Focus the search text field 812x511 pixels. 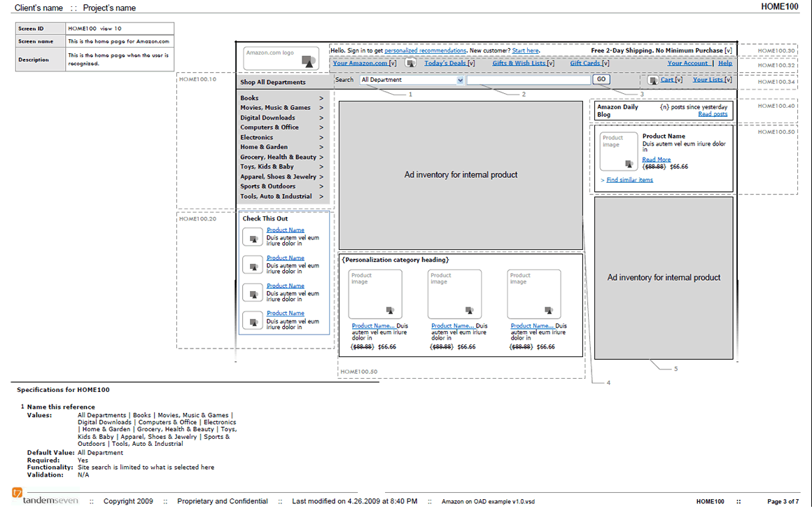[x=528, y=80]
